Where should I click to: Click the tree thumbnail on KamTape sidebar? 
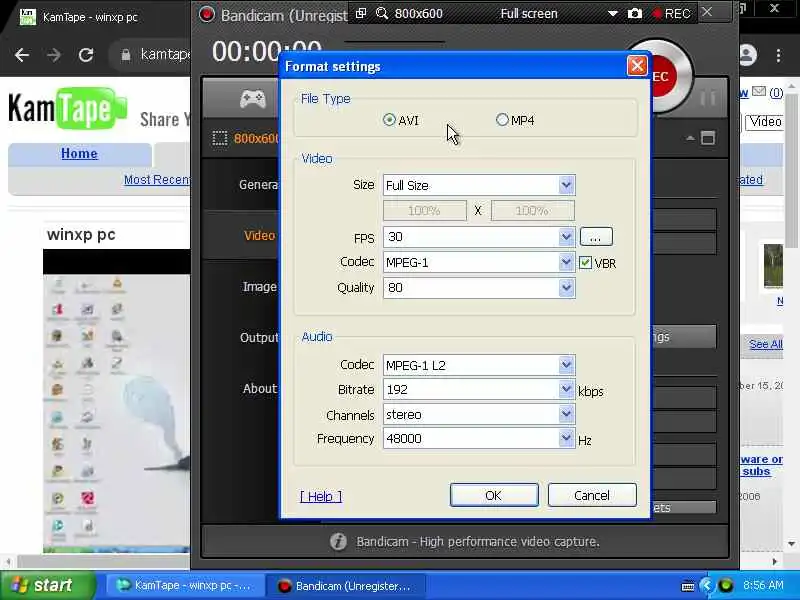click(773, 266)
